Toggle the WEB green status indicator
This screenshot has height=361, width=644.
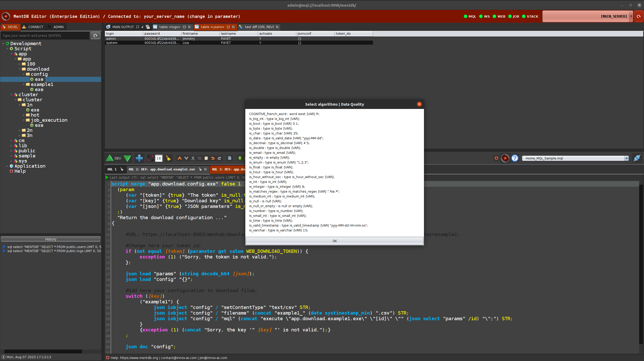494,16
